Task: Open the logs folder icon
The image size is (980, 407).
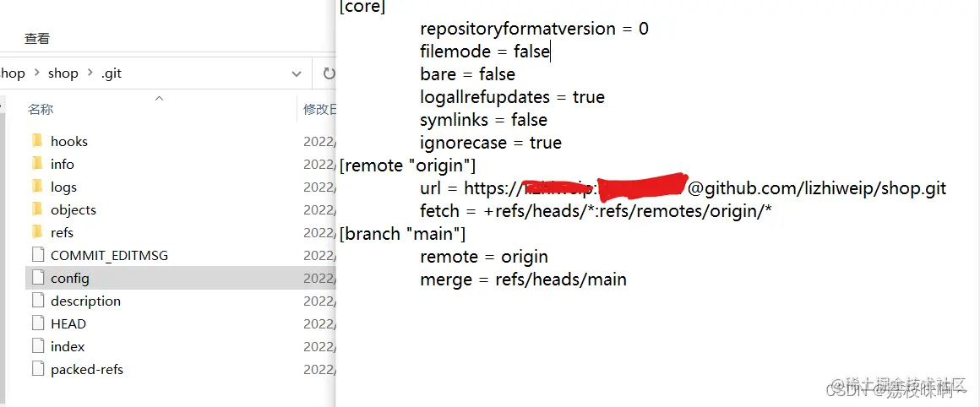Action: (x=37, y=187)
